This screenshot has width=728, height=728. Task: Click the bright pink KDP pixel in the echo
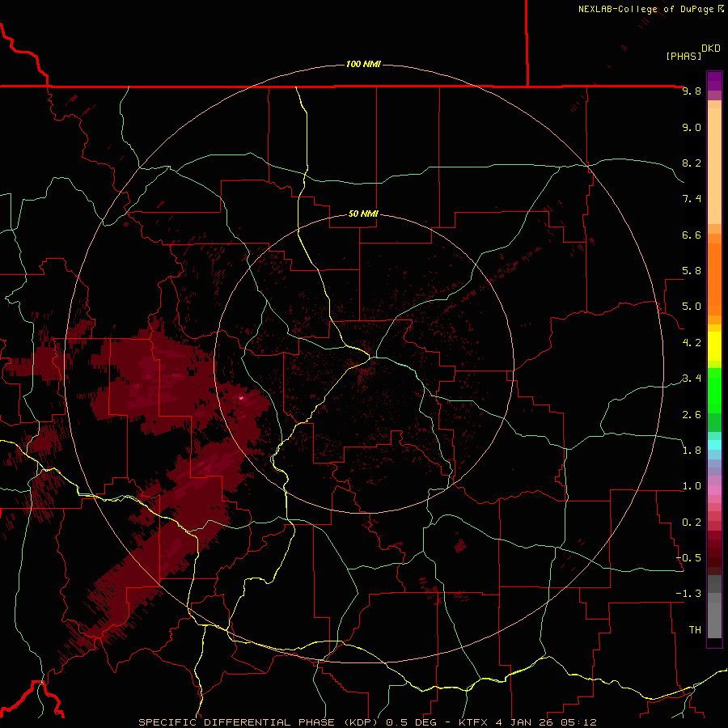coord(240,398)
